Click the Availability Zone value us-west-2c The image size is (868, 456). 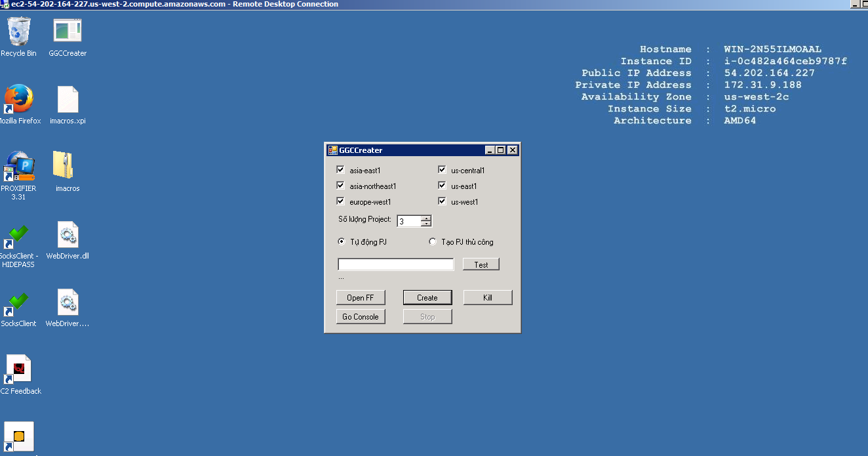(x=757, y=96)
